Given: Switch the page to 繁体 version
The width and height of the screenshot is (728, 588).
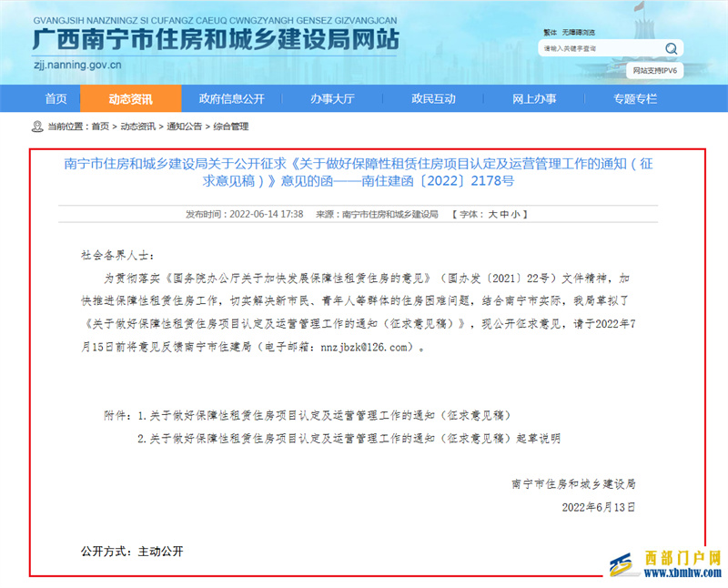Looking at the screenshot, I should pos(552,30).
